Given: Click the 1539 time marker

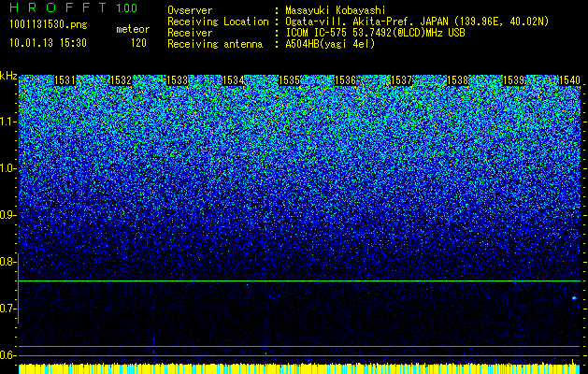Looking at the screenshot, I should tap(514, 80).
